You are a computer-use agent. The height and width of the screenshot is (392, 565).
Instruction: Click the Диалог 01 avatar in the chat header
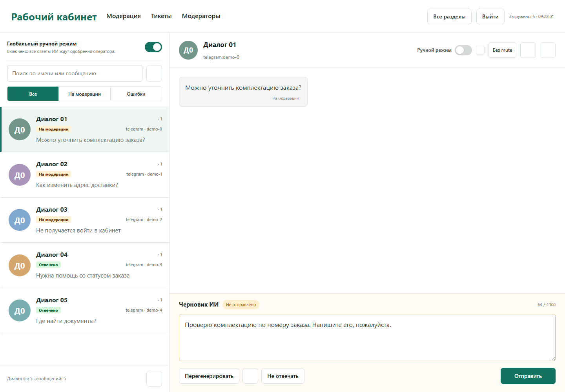point(188,50)
